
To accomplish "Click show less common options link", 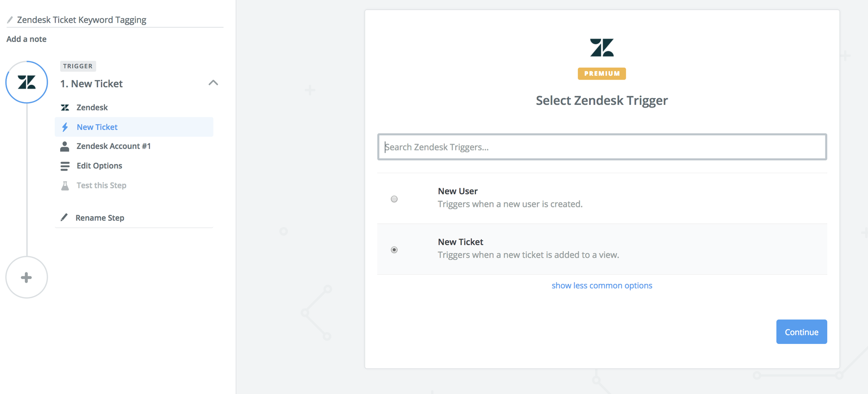I will pos(602,286).
